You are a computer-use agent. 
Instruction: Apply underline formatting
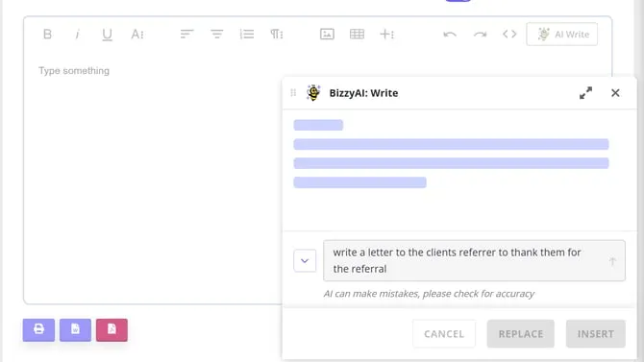click(x=107, y=35)
